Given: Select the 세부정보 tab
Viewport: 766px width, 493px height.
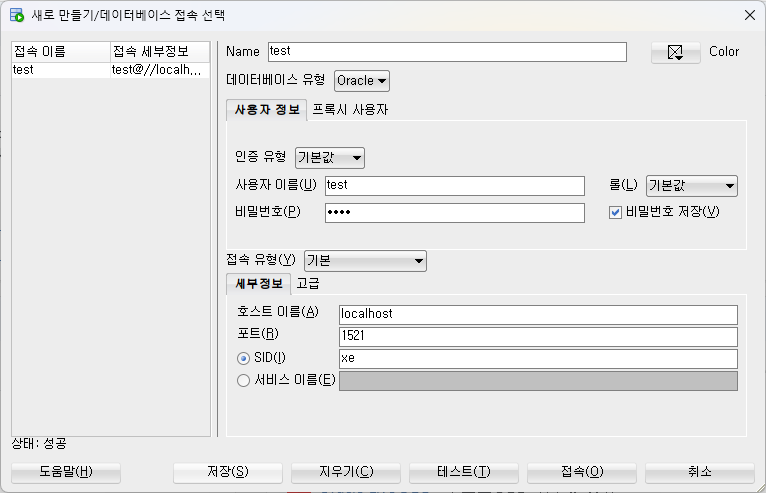Looking at the screenshot, I should 259,284.
